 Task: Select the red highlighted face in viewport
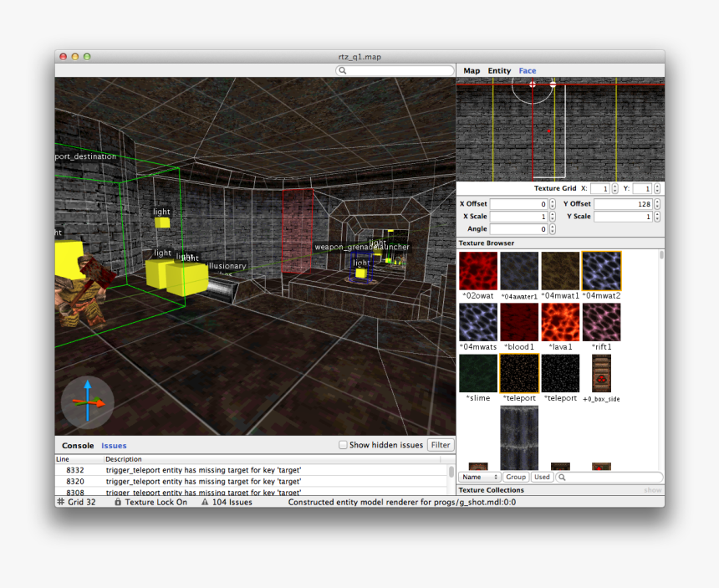click(297, 231)
